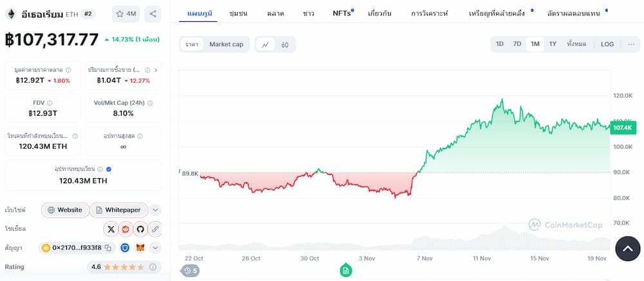Open the ตลาด tab

click(276, 13)
